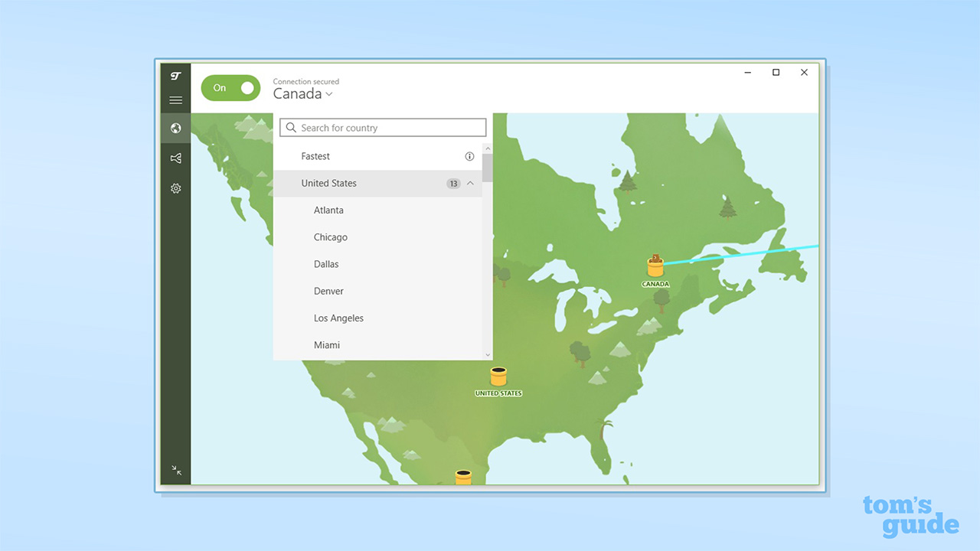This screenshot has width=980, height=551.
Task: Select the Mexico tunnel at map bottom
Action: pyautogui.click(x=463, y=478)
